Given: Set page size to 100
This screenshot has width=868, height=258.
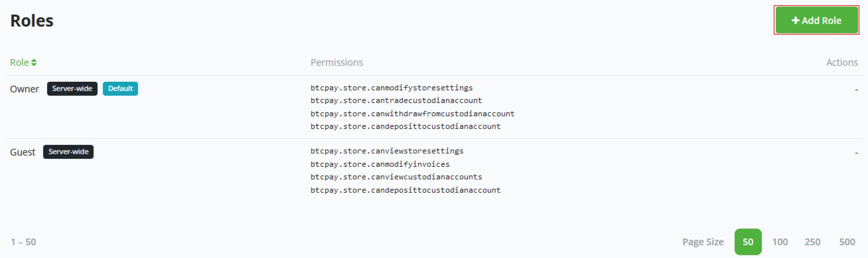Looking at the screenshot, I should 780,242.
